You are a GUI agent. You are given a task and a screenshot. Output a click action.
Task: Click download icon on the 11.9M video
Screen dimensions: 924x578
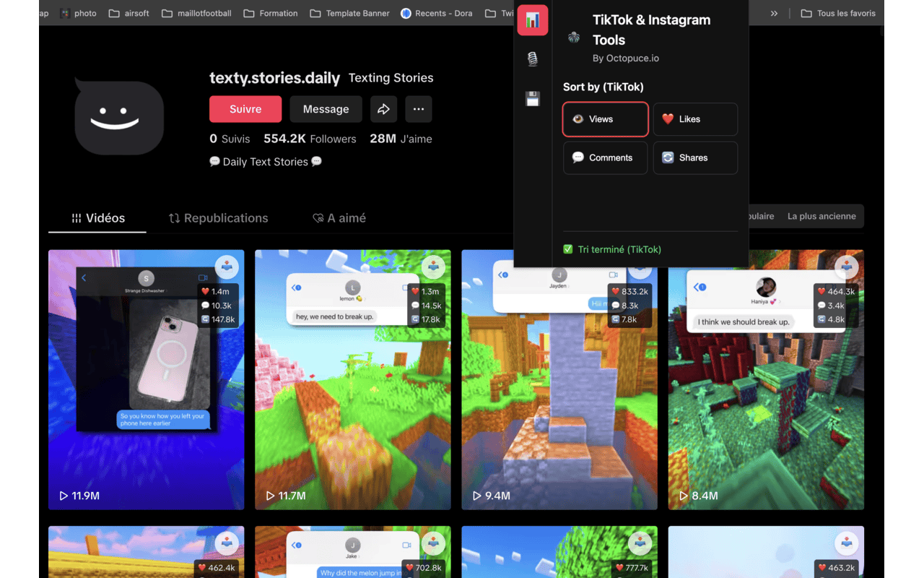coord(227,267)
